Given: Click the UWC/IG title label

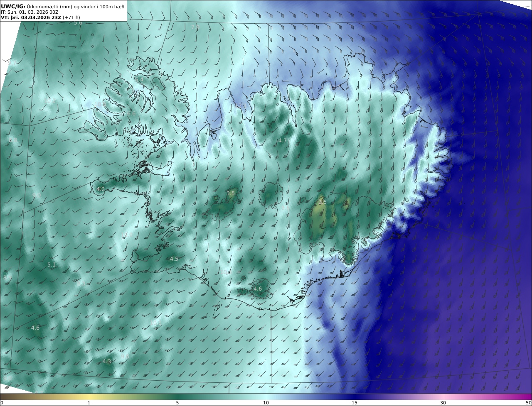Looking at the screenshot, I should pyautogui.click(x=13, y=6).
